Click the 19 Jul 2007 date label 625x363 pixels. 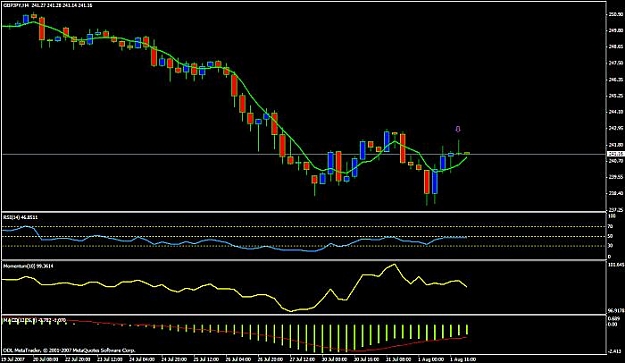coord(12,359)
